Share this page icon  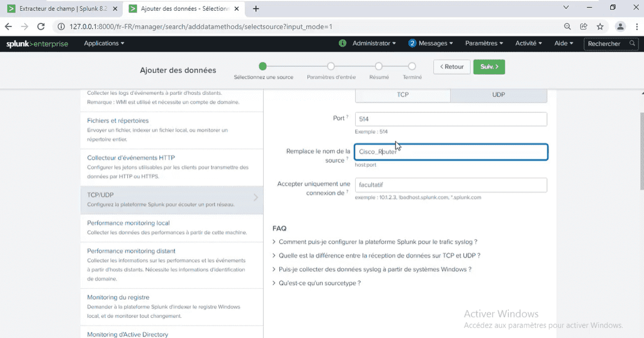coord(583,27)
